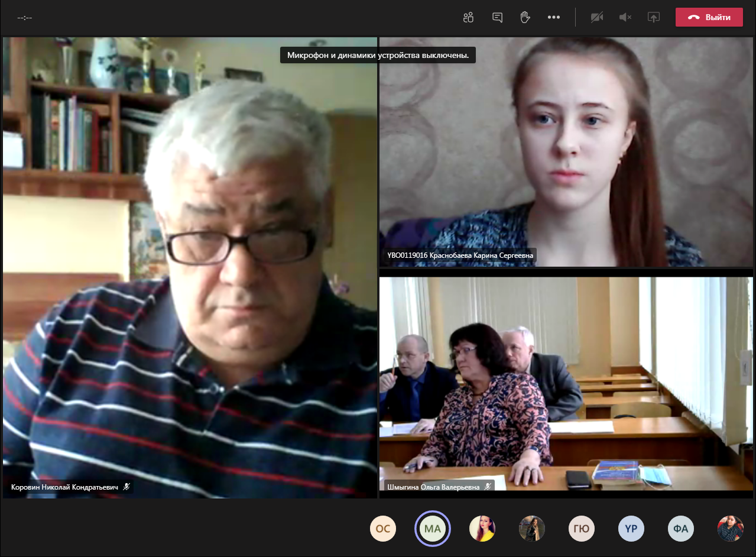
Task: Select the УР participant avatar
Action: pos(631,529)
